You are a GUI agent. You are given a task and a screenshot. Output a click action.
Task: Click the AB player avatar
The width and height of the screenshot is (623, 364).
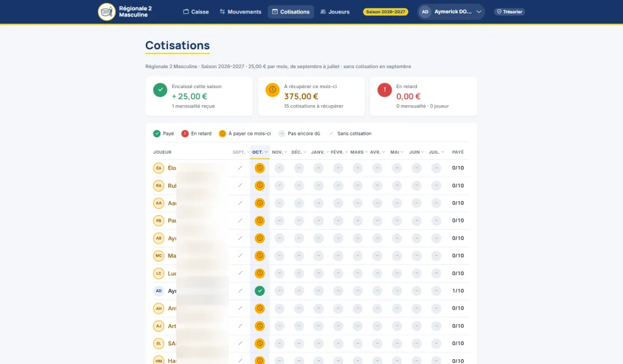pos(159,238)
